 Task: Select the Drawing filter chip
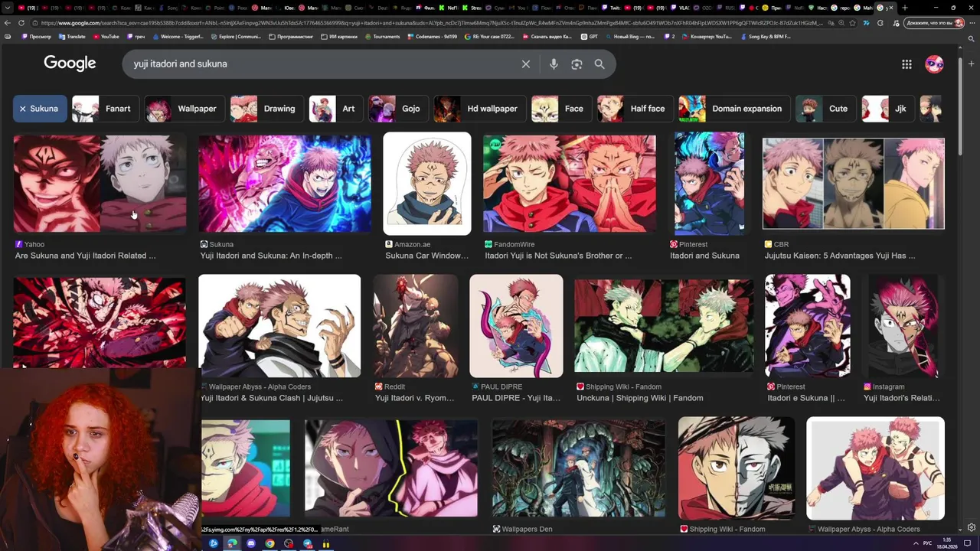[x=266, y=109]
